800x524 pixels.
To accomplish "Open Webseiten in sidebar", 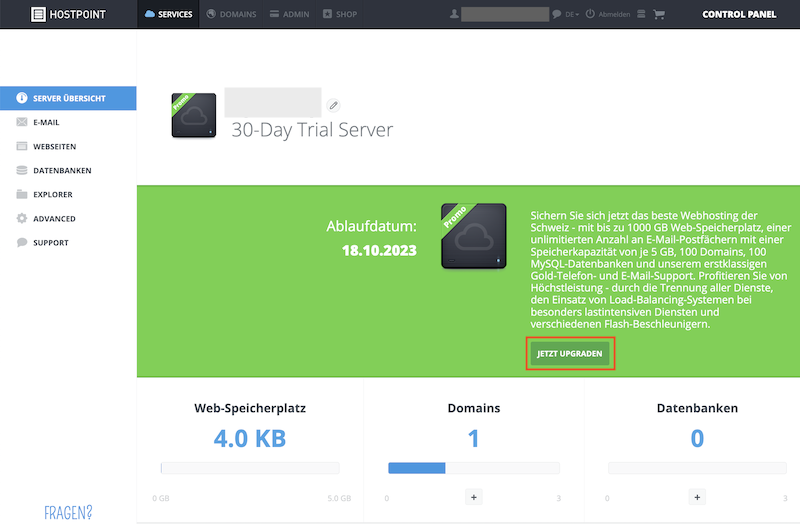I will 68,146.
